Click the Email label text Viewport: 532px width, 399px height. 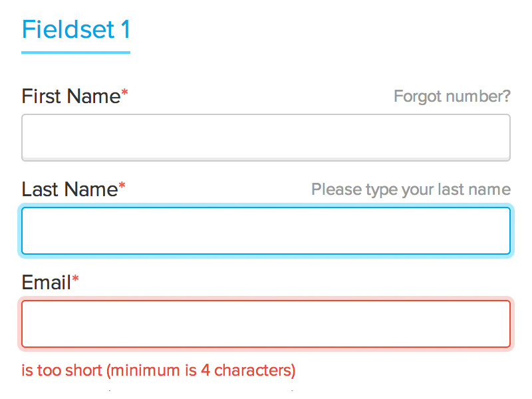(x=46, y=283)
